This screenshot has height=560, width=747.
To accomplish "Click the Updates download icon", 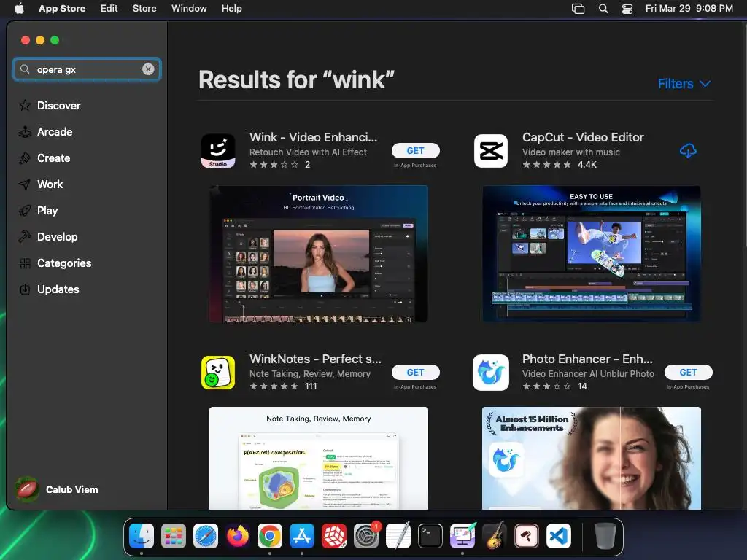I will (25, 289).
